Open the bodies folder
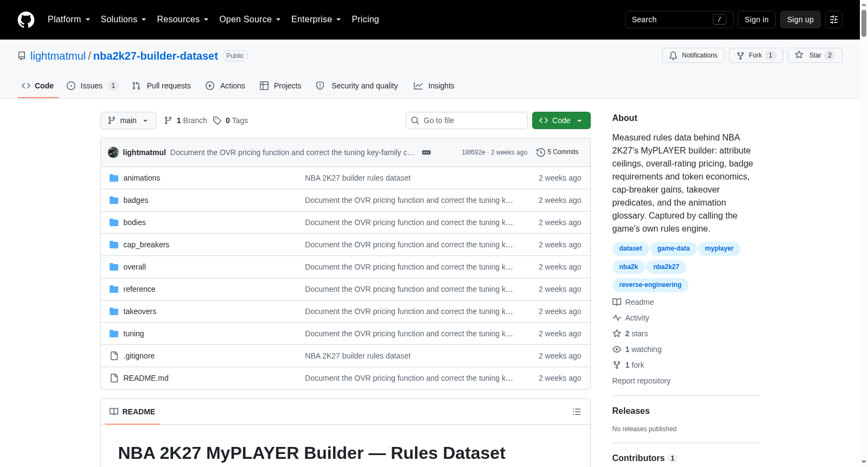Image resolution: width=868 pixels, height=467 pixels. [135, 222]
